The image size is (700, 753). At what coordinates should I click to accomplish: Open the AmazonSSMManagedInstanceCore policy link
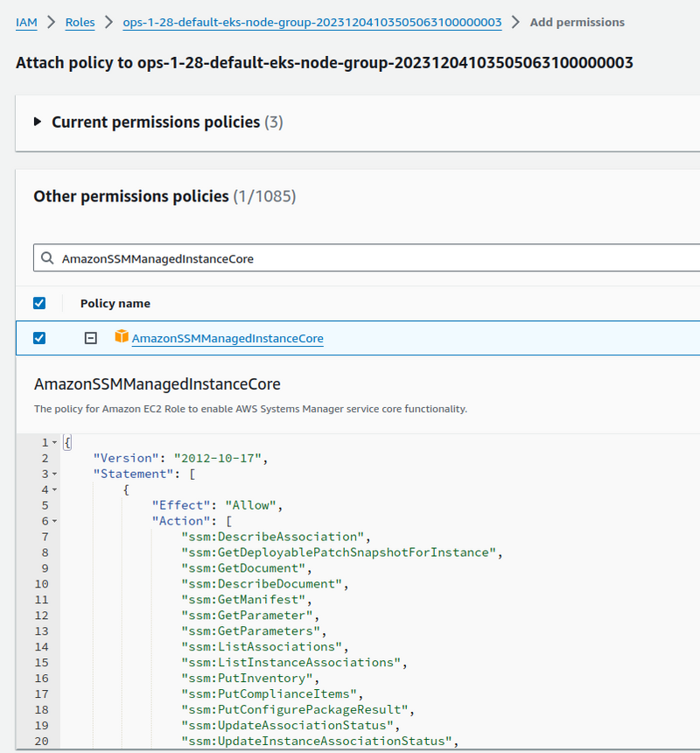[x=227, y=339]
